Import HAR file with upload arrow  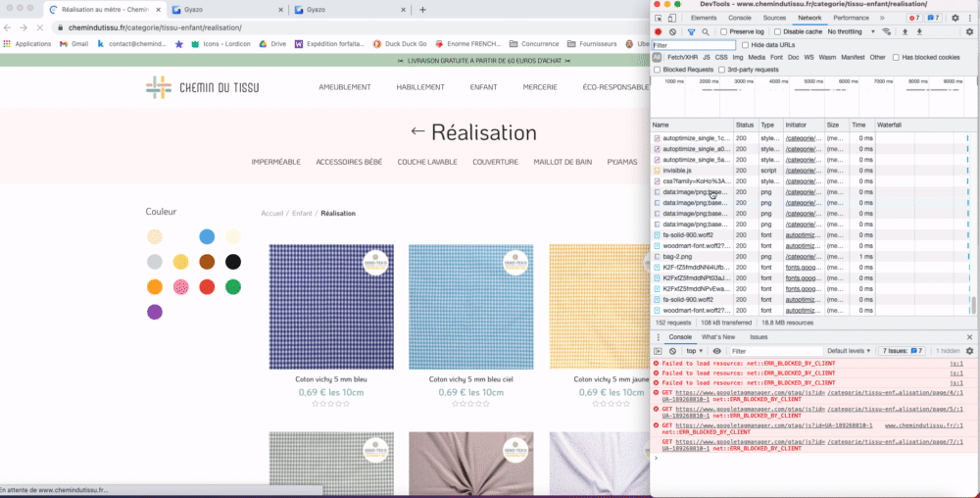(905, 32)
